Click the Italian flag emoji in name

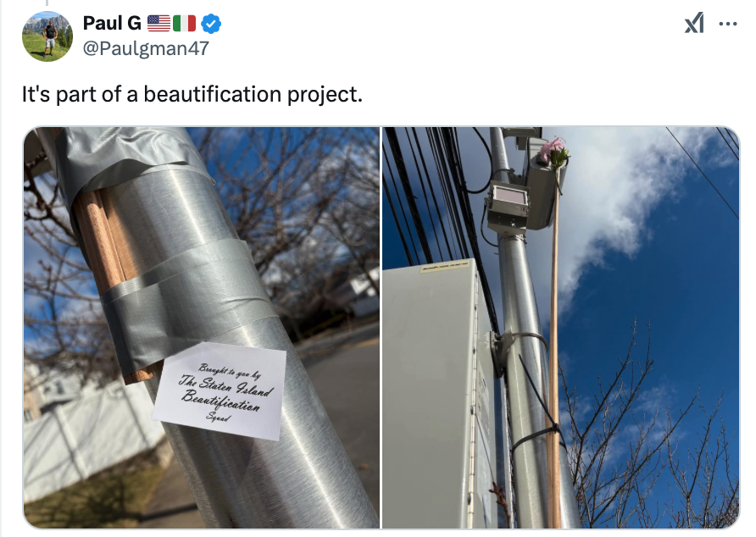click(x=184, y=23)
